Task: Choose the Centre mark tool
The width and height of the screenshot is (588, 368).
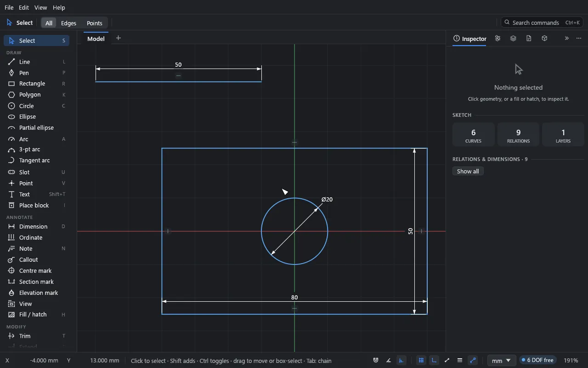Action: 37,270
